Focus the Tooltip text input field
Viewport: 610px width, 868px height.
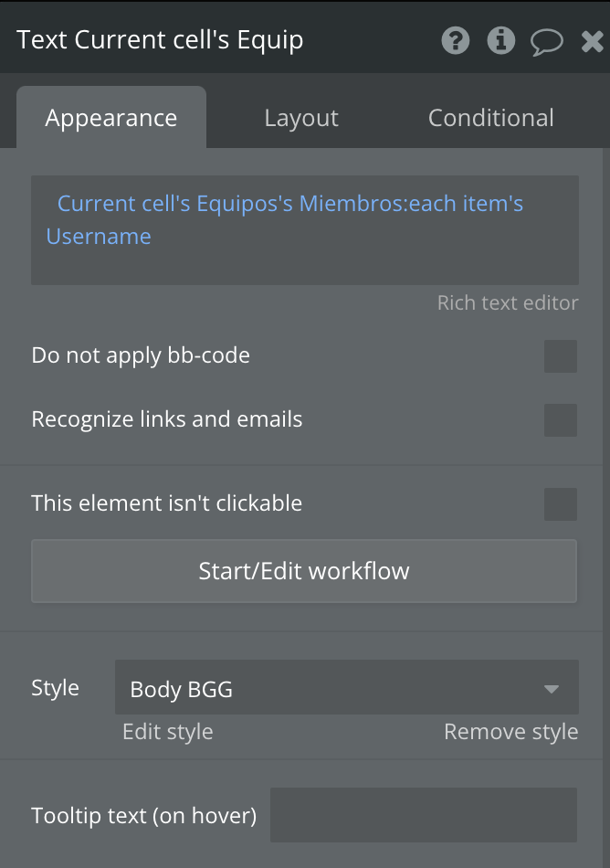tap(424, 815)
